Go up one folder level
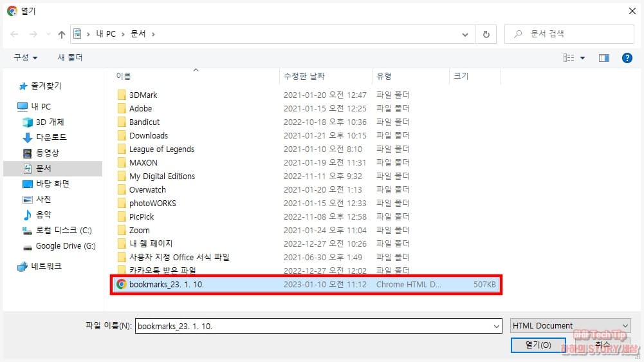 [62, 34]
